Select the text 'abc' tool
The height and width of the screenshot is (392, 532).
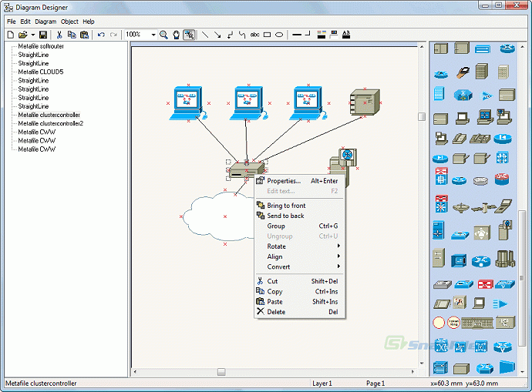(x=255, y=35)
